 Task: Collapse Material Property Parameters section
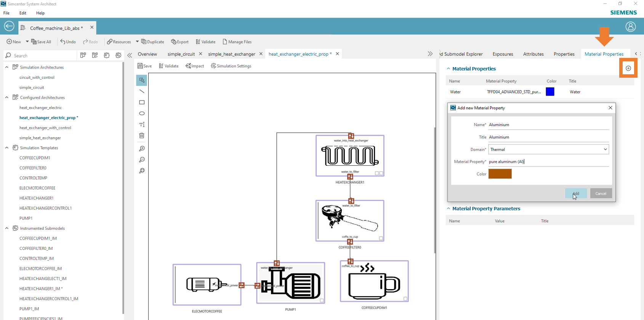pos(449,208)
